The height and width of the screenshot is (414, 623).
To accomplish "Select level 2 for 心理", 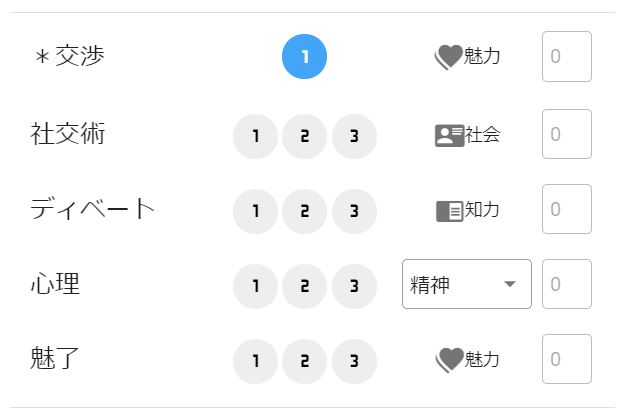I will (x=305, y=286).
